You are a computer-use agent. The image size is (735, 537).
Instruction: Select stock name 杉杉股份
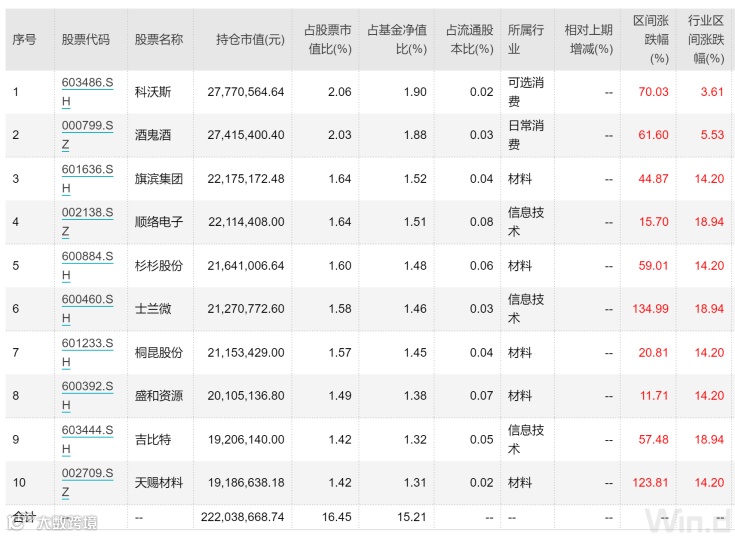pyautogui.click(x=159, y=266)
